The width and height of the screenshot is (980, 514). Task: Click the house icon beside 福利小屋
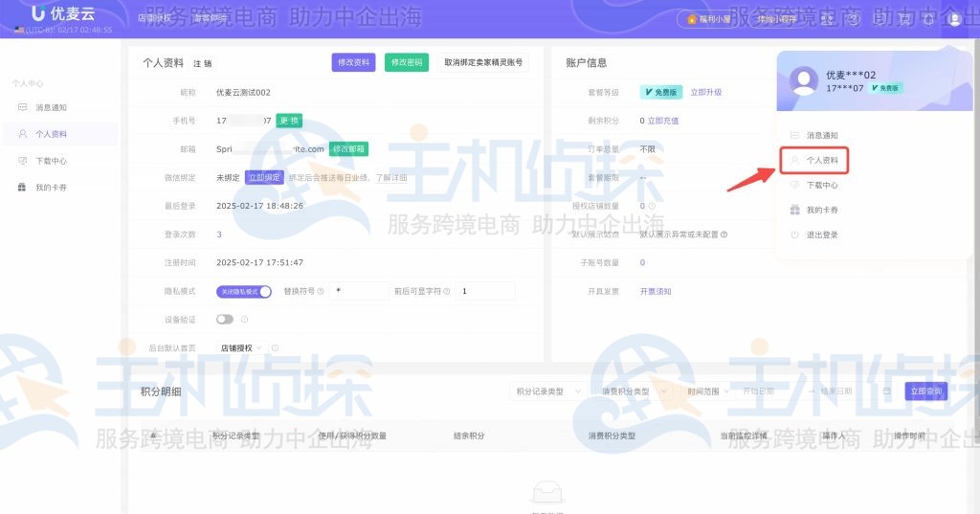(x=691, y=19)
